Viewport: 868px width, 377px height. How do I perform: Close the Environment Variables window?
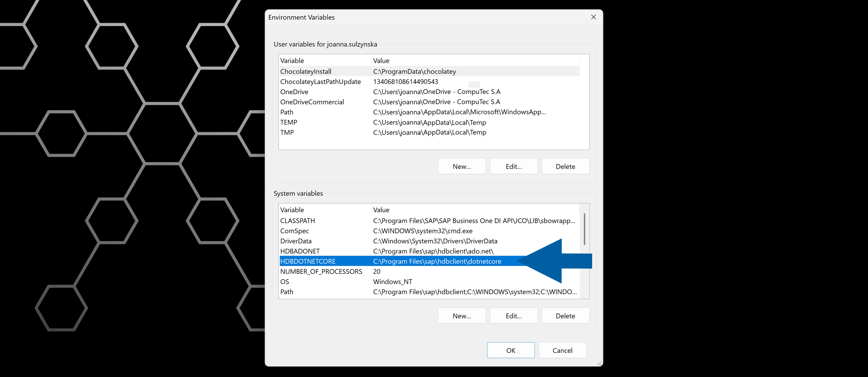point(593,17)
